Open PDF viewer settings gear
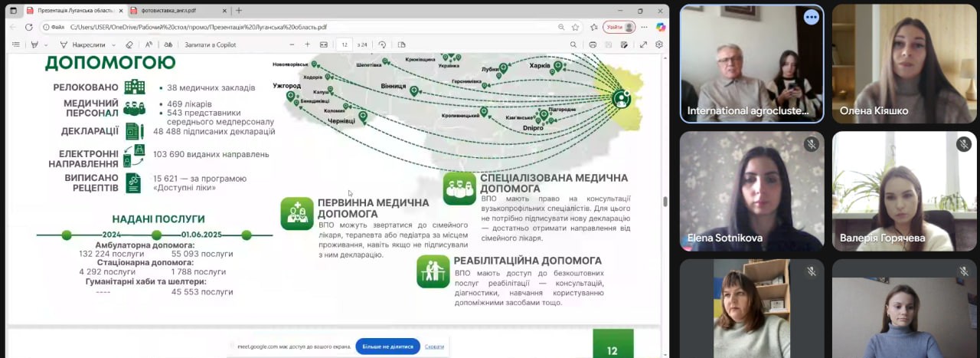The image size is (980, 358). pyautogui.click(x=658, y=44)
